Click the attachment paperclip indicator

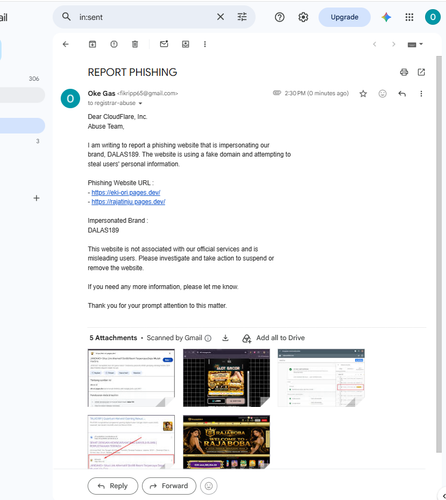(277, 93)
